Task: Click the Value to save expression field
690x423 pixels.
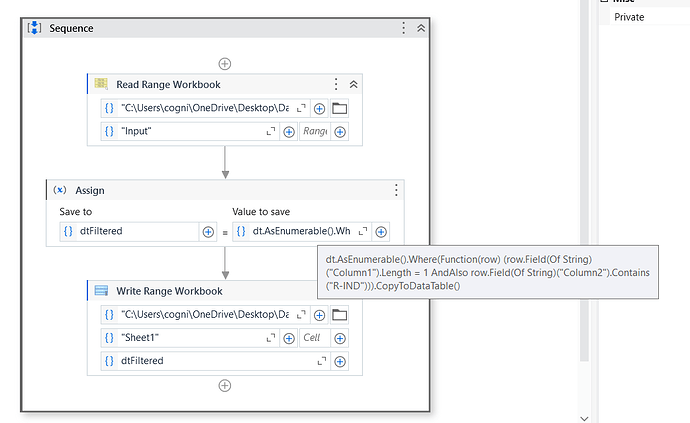Action: click(x=302, y=232)
